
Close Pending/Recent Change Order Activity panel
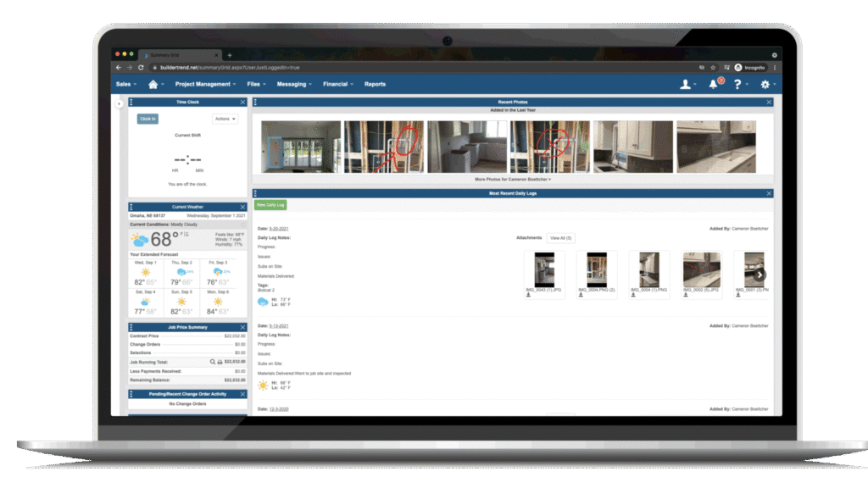[242, 394]
